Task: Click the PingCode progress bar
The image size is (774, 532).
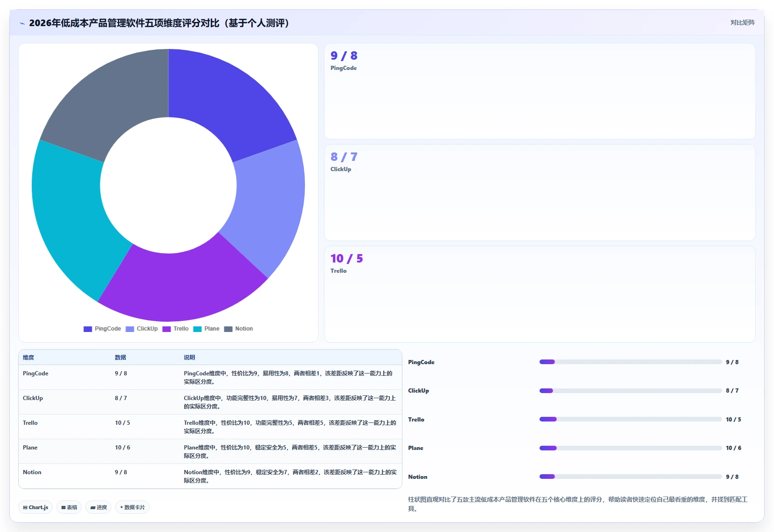Action: pyautogui.click(x=630, y=362)
